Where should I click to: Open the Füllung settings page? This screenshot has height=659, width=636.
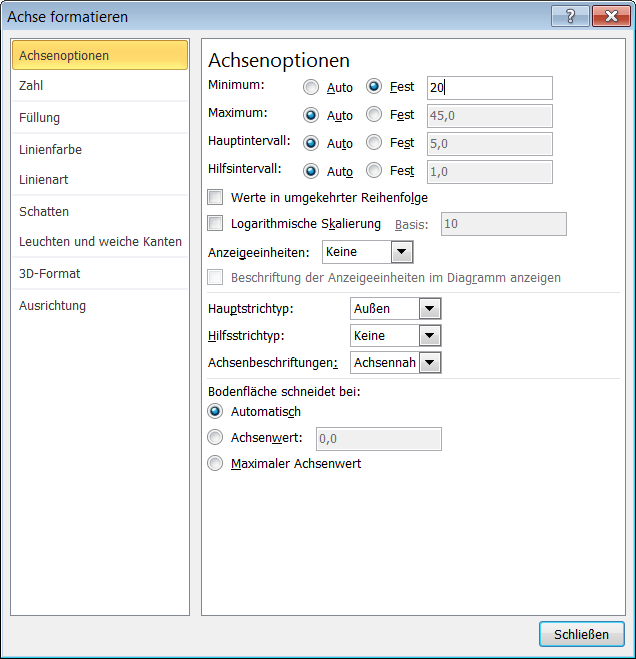click(40, 118)
